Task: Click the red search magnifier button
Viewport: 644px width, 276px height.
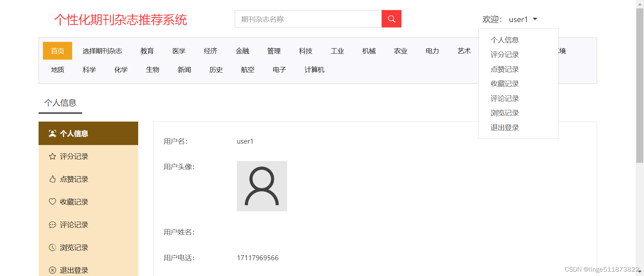Action: click(391, 19)
